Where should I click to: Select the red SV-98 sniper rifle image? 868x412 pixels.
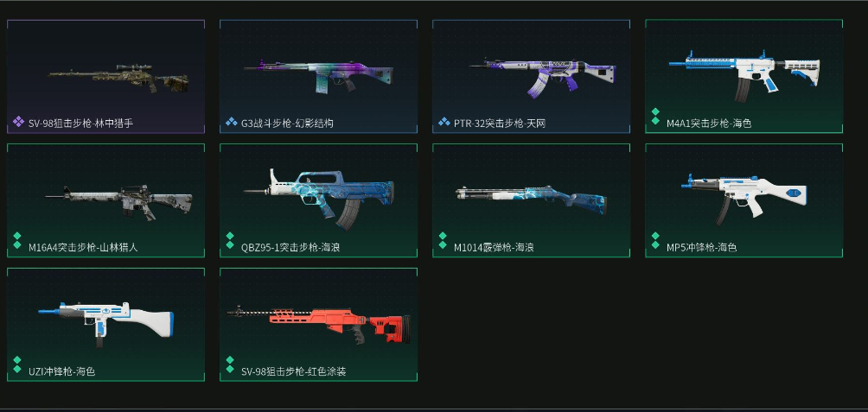[x=319, y=326]
